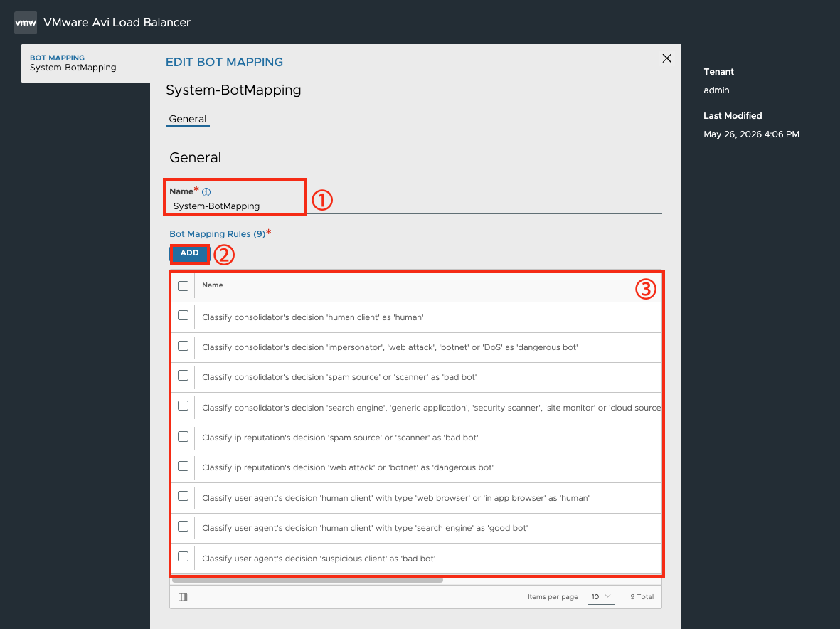This screenshot has width=840, height=629.
Task: Click the 'May 26, 2026 4:06 PM' timestamp
Action: pos(751,134)
